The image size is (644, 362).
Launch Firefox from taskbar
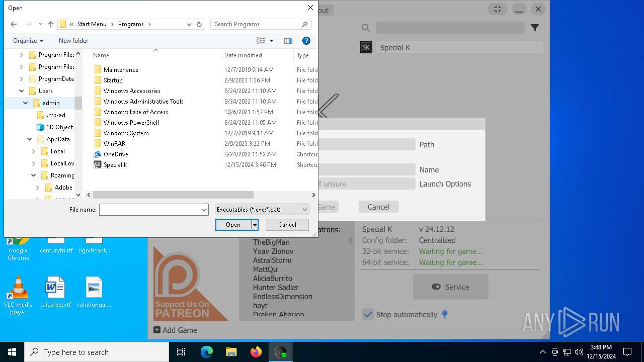click(256, 352)
